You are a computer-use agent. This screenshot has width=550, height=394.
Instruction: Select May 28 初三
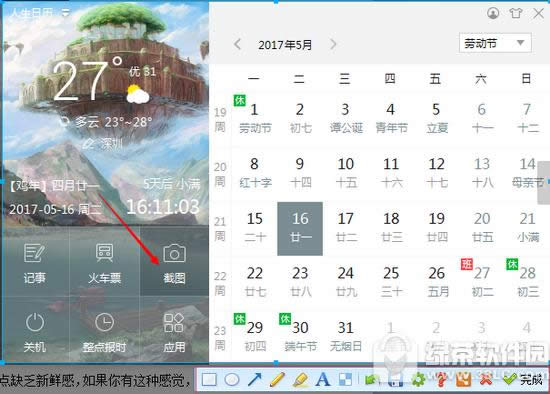click(x=527, y=282)
